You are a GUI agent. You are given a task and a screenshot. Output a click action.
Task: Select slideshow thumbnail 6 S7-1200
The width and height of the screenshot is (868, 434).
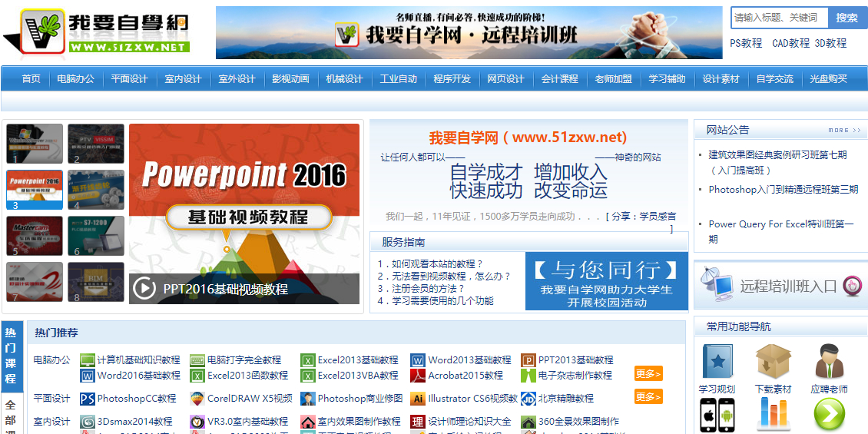96,236
